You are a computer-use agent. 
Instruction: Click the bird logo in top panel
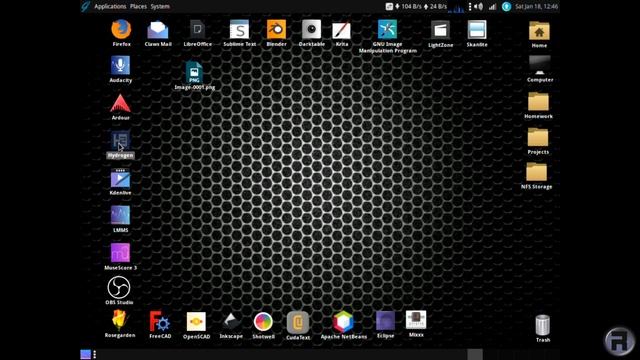(x=85, y=6)
